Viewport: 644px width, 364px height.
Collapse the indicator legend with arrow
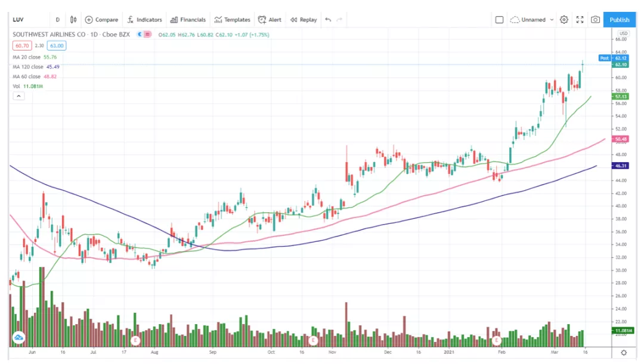(18, 96)
